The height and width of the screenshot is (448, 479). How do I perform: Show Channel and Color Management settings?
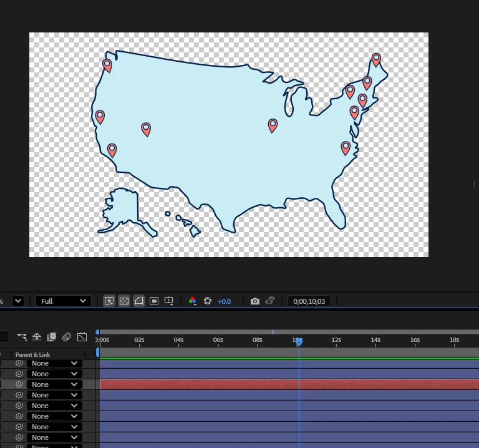point(193,301)
